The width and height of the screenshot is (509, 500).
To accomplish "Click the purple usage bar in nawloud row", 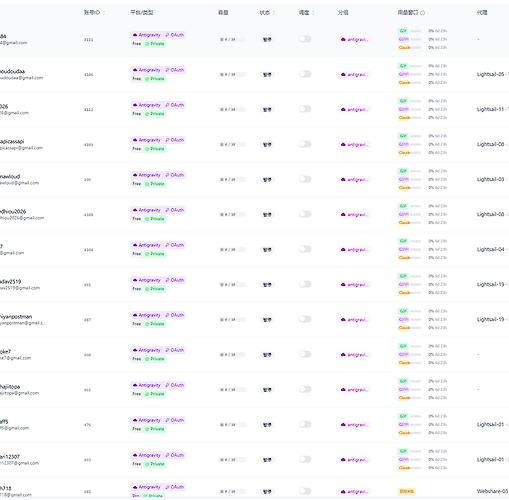I will click(415, 179).
